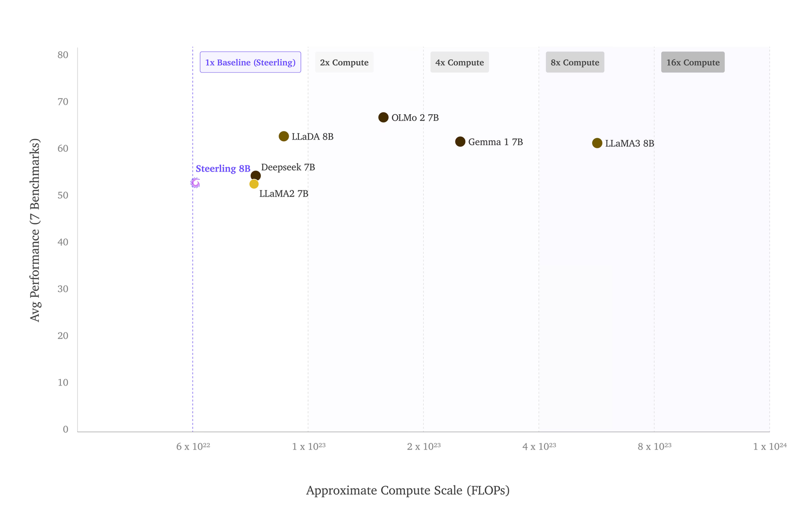The height and width of the screenshot is (517, 812).
Task: Click the "Gemma 1 7B" label
Action: pyautogui.click(x=495, y=142)
